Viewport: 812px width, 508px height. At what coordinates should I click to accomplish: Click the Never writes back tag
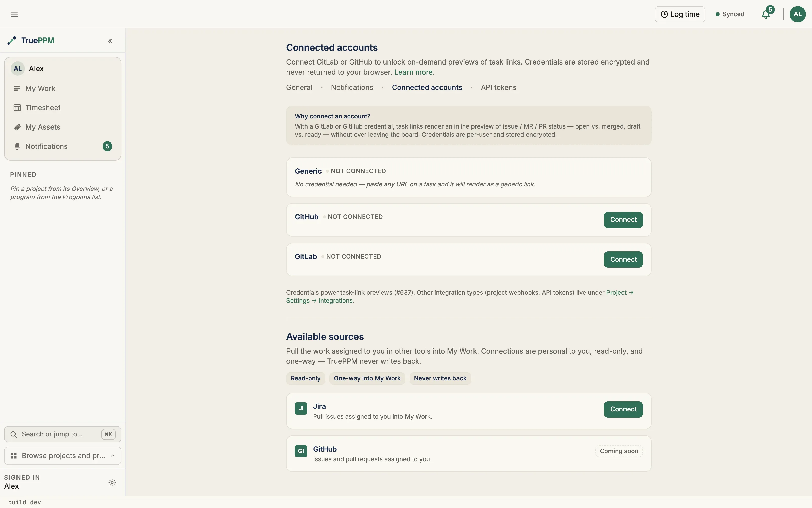click(x=440, y=378)
